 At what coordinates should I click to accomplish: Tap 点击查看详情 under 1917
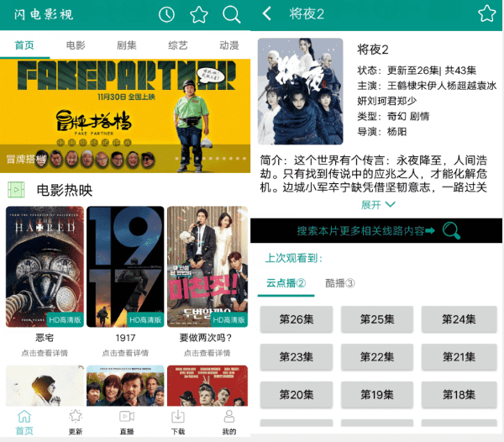pos(125,353)
